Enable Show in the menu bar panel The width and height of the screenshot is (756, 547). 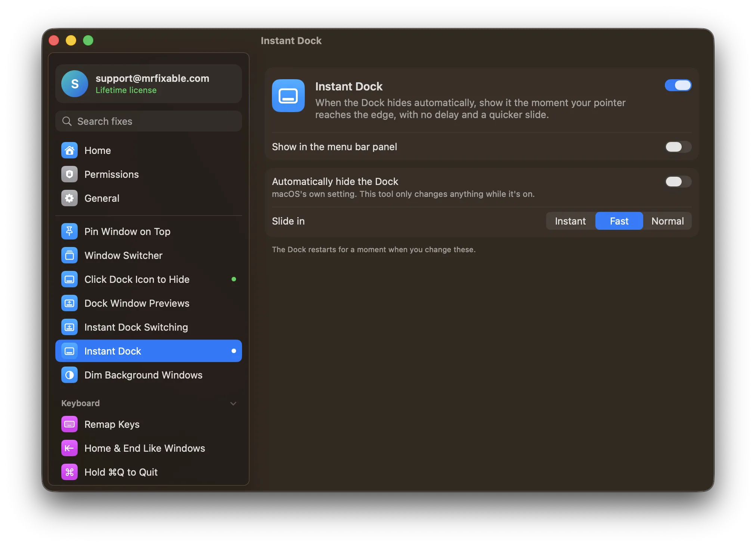click(x=678, y=147)
